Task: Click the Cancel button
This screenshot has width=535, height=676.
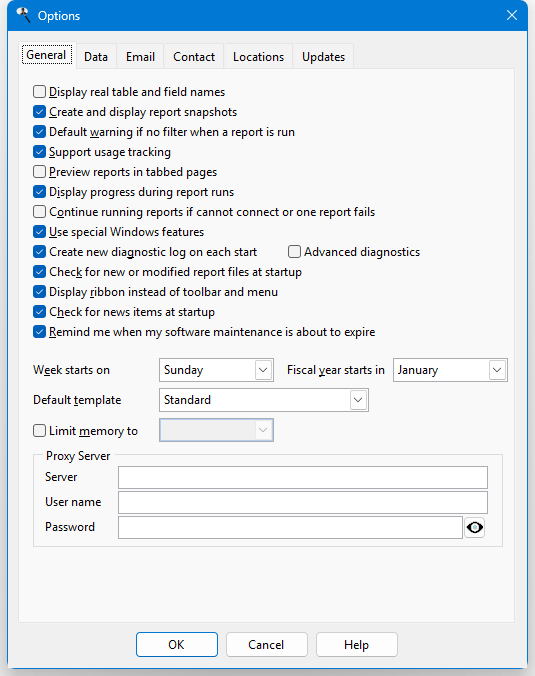Action: pyautogui.click(x=266, y=645)
